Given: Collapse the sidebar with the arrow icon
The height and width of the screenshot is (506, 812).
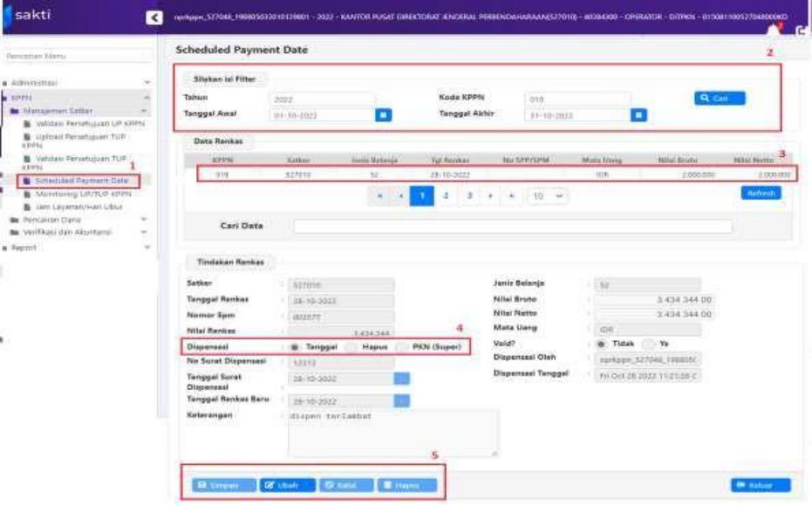Looking at the screenshot, I should 154,17.
